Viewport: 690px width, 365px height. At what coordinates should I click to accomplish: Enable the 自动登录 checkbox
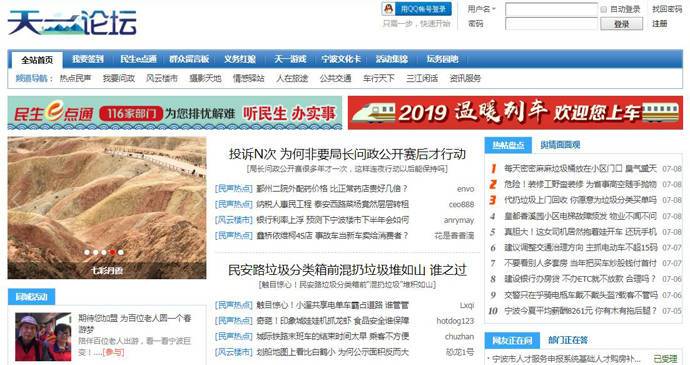[x=603, y=9]
